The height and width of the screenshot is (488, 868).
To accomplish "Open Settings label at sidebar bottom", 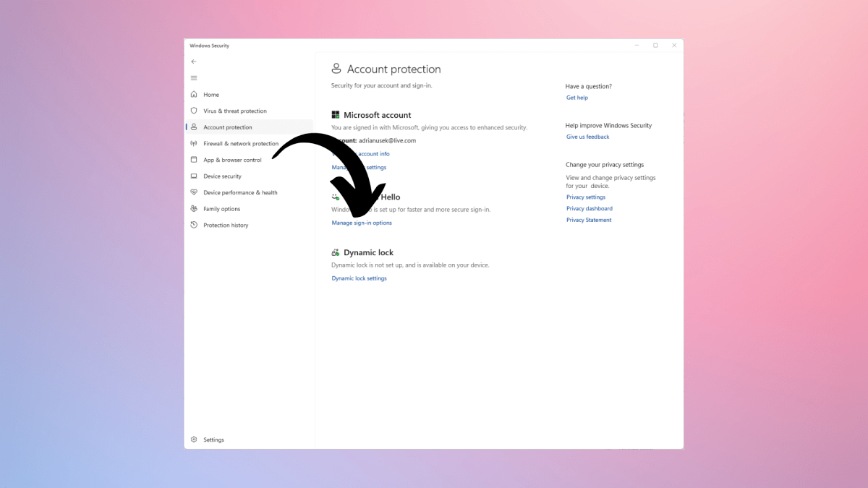I will pyautogui.click(x=213, y=440).
